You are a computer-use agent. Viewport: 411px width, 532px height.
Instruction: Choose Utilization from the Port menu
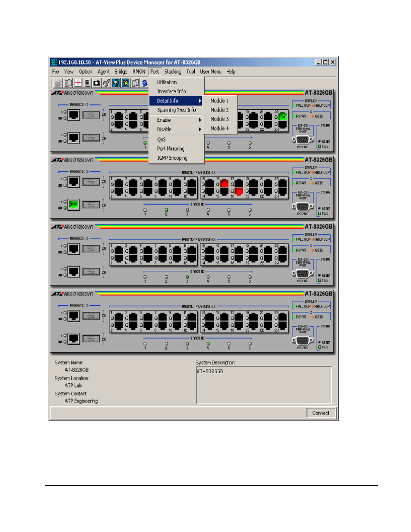(176, 82)
